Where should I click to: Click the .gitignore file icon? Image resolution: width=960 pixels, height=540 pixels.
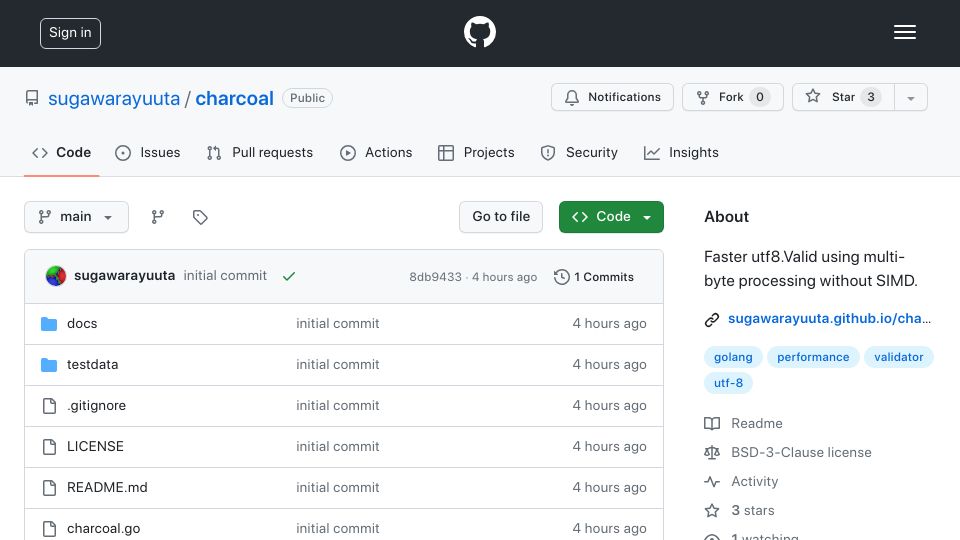coord(50,405)
